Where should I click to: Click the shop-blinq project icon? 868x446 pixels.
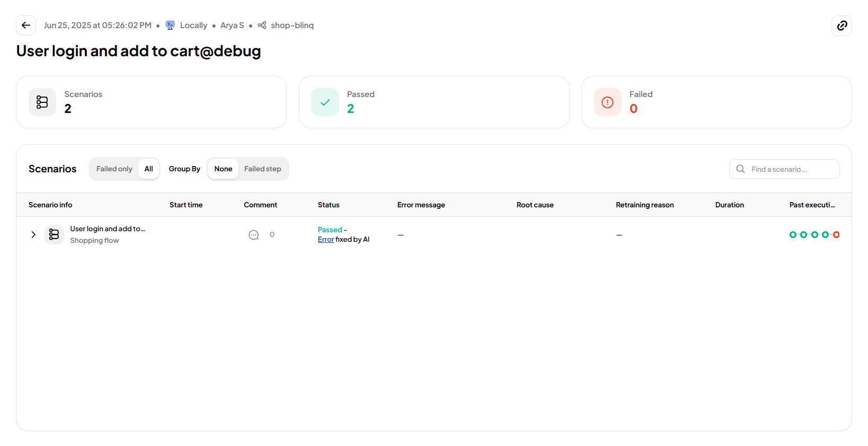point(262,25)
